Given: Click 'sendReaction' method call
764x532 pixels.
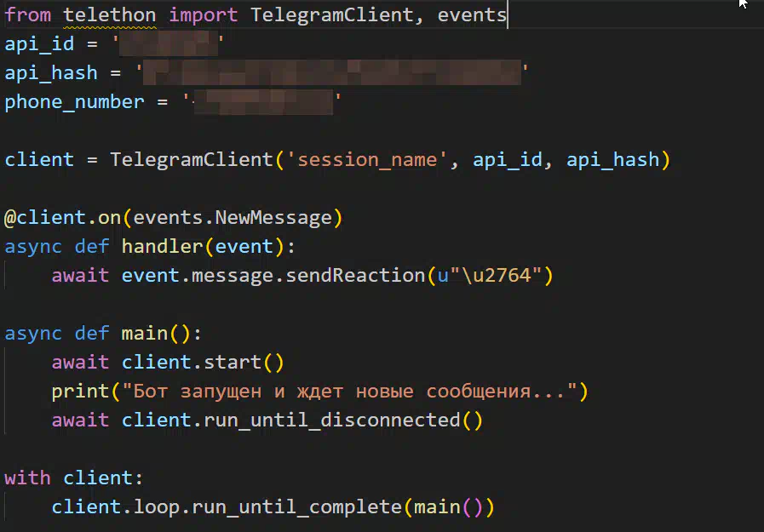Looking at the screenshot, I should tap(355, 276).
